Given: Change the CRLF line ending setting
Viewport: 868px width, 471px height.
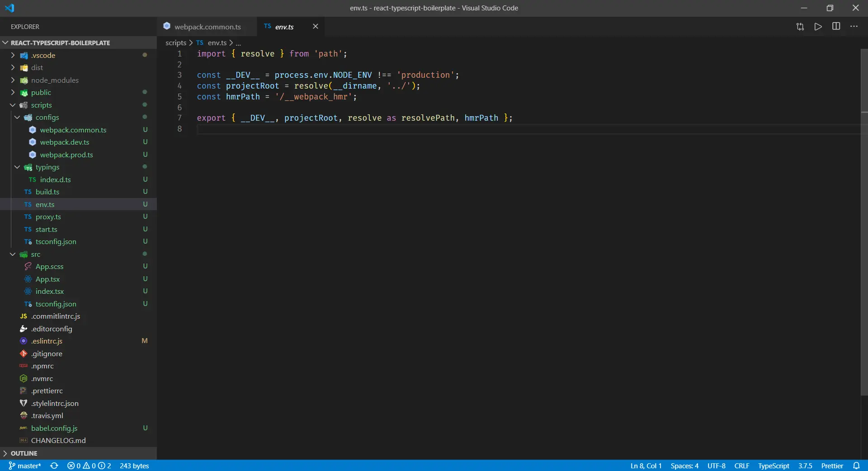Looking at the screenshot, I should (742, 466).
